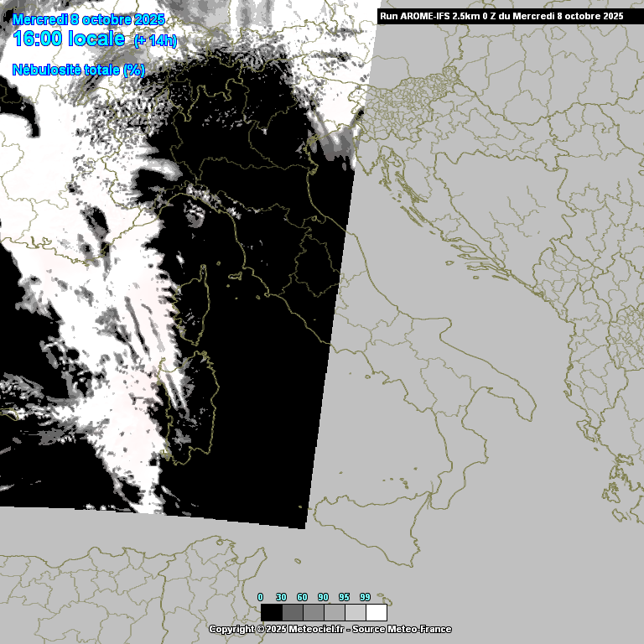Screen dimensions: 644x644
Task: Pick the 90% gray legend swatch
Action: [x=334, y=612]
